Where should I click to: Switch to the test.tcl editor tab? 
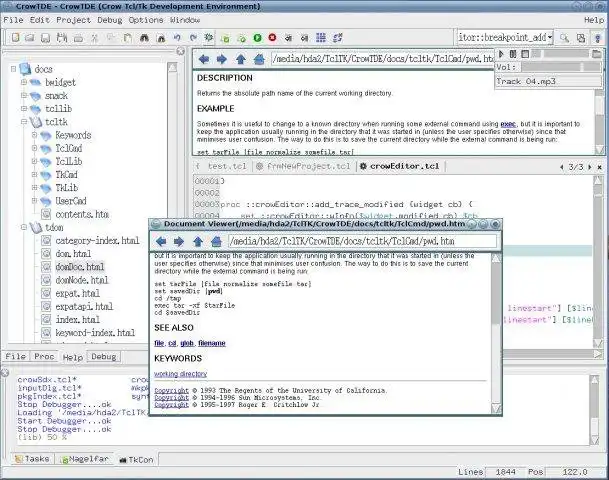(227, 167)
